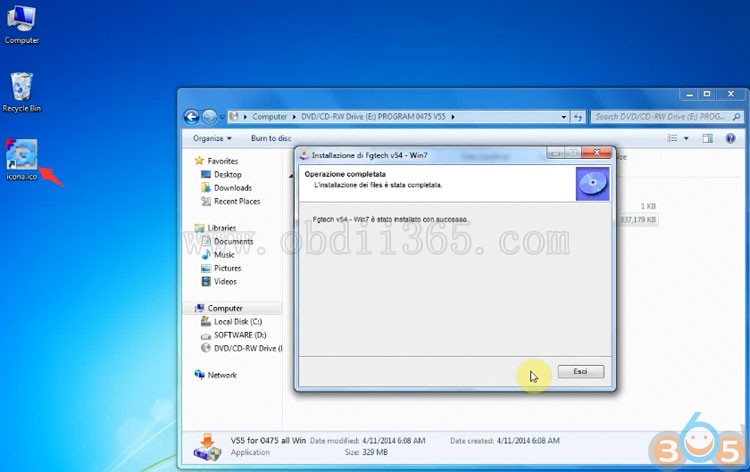Select the 337,179 KB file size cell
Image resolution: width=750 pixels, height=472 pixels.
coord(638,220)
